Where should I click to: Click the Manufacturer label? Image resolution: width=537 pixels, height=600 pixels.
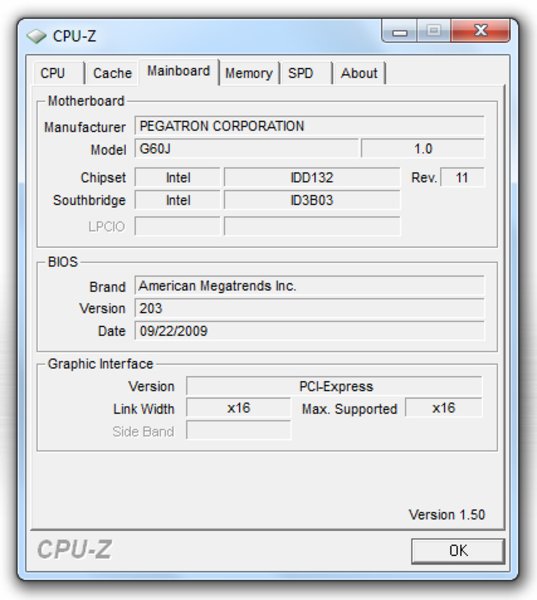tap(85, 127)
